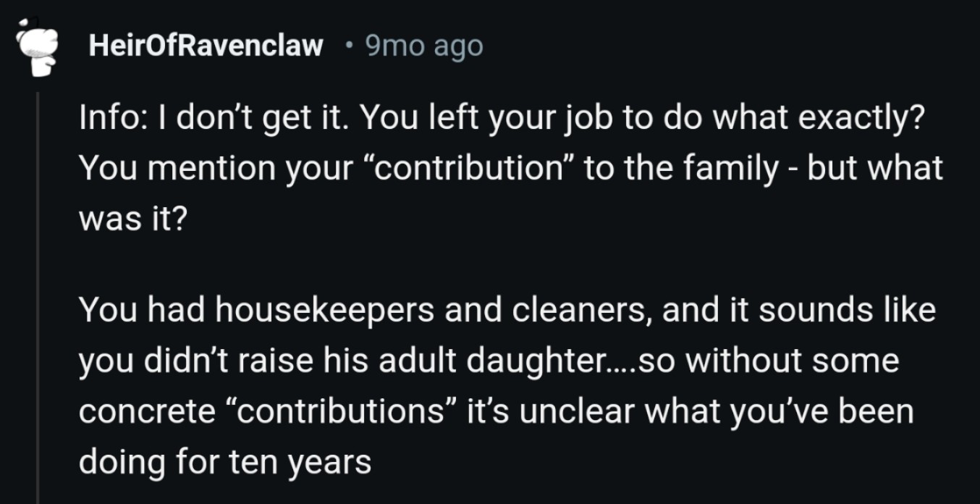Screen dimensions: 980x504
Task: Click the last line "doing for ten years"
Action: point(224,461)
